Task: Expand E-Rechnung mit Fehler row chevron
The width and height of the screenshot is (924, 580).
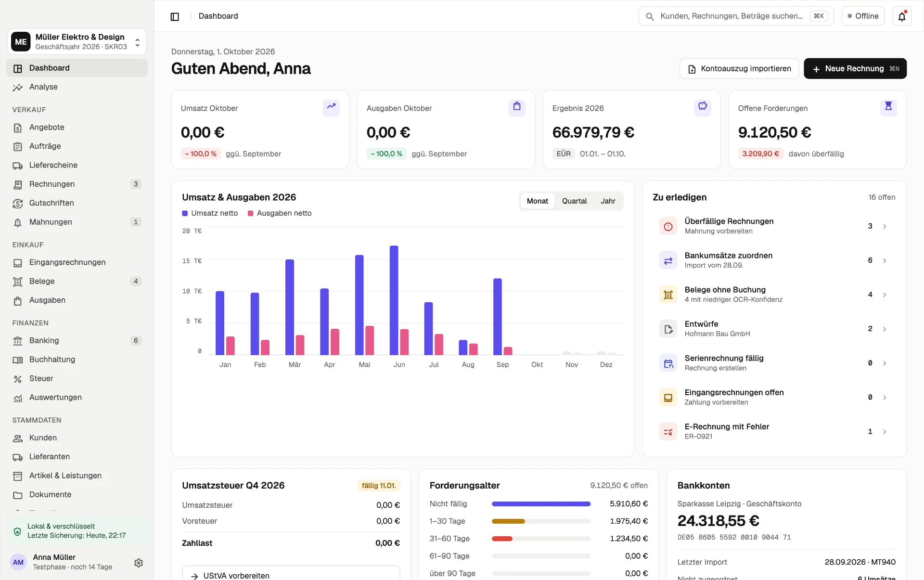Action: coord(885,431)
